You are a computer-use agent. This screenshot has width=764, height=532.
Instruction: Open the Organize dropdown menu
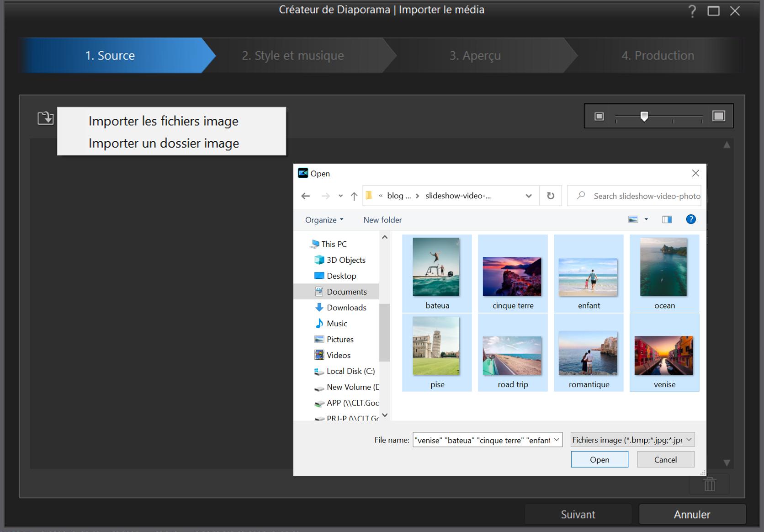[x=324, y=220]
